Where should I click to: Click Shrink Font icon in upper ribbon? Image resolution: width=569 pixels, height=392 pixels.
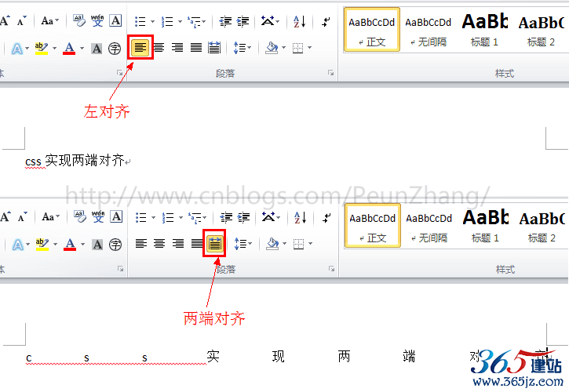tap(22, 20)
